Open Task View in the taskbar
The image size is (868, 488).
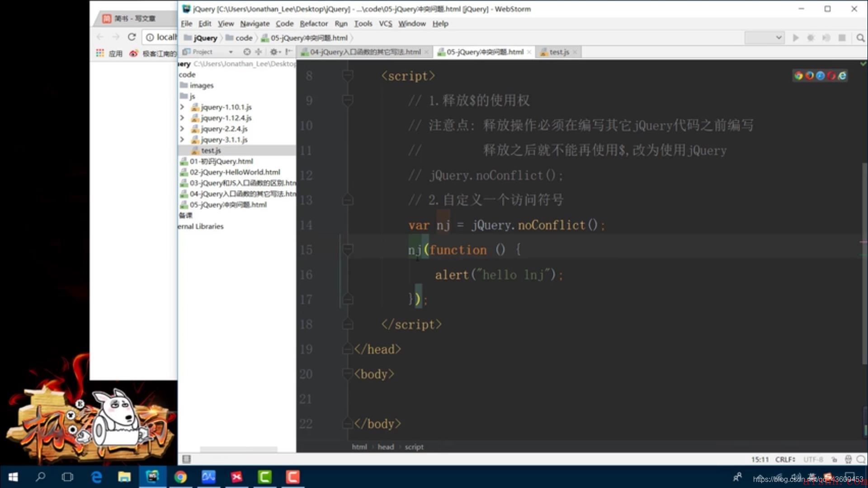click(x=68, y=477)
